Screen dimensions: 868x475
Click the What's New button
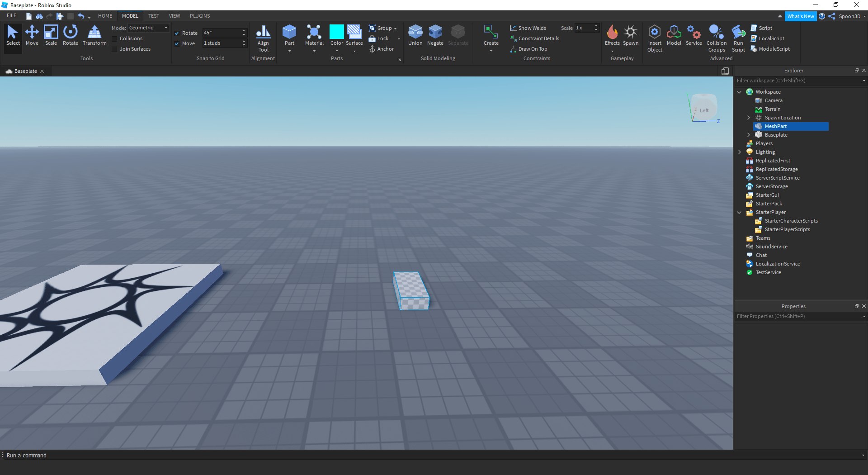point(801,16)
